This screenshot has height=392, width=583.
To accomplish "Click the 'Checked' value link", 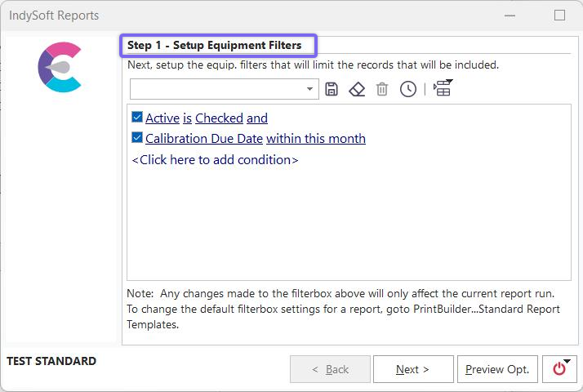I will click(219, 118).
